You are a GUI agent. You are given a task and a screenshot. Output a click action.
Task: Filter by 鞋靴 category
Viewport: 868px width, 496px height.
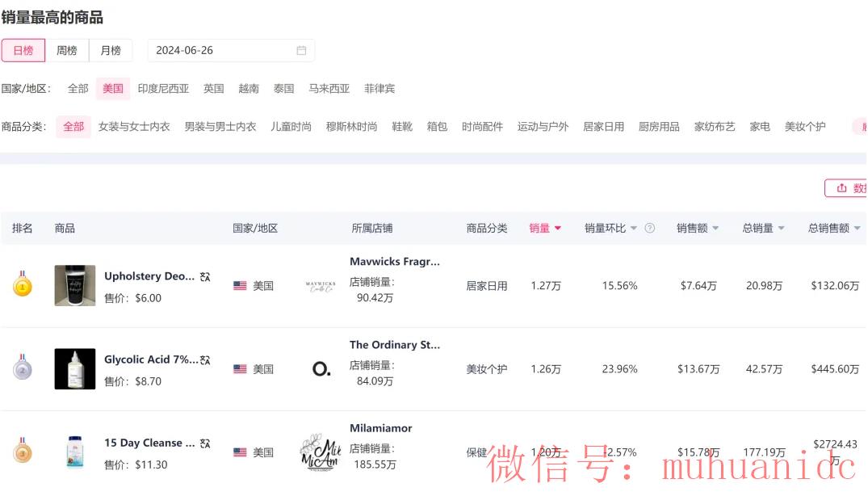tap(402, 127)
